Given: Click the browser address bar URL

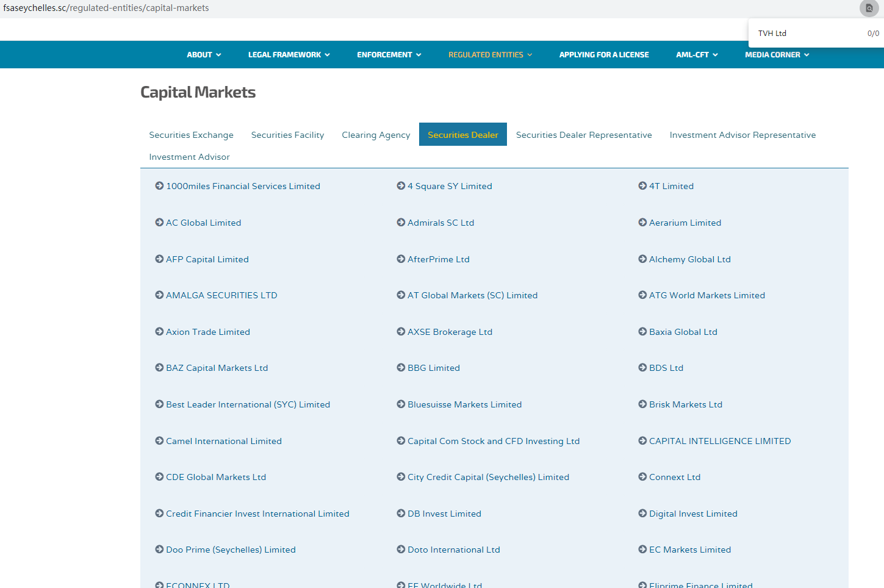Looking at the screenshot, I should click(x=106, y=8).
